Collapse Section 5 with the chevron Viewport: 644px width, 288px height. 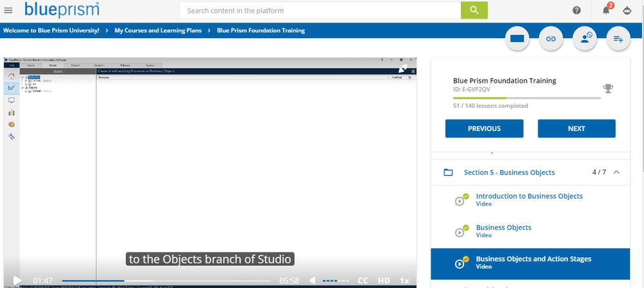tap(616, 172)
